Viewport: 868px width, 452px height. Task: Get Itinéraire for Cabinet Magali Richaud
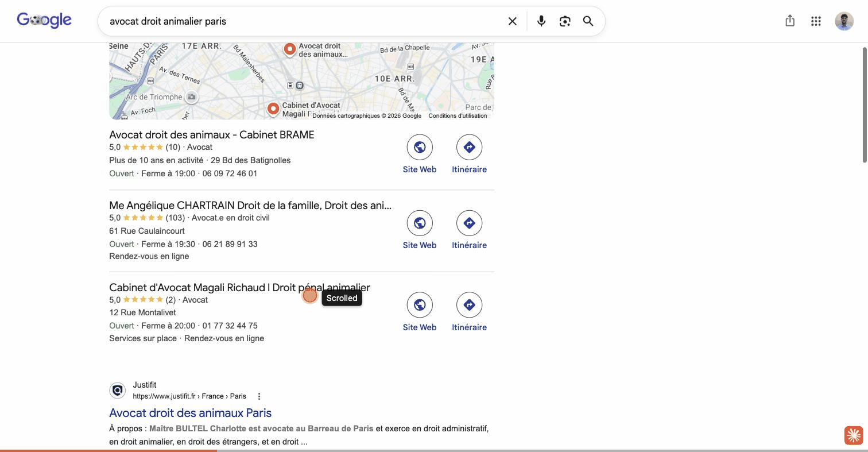[469, 312]
